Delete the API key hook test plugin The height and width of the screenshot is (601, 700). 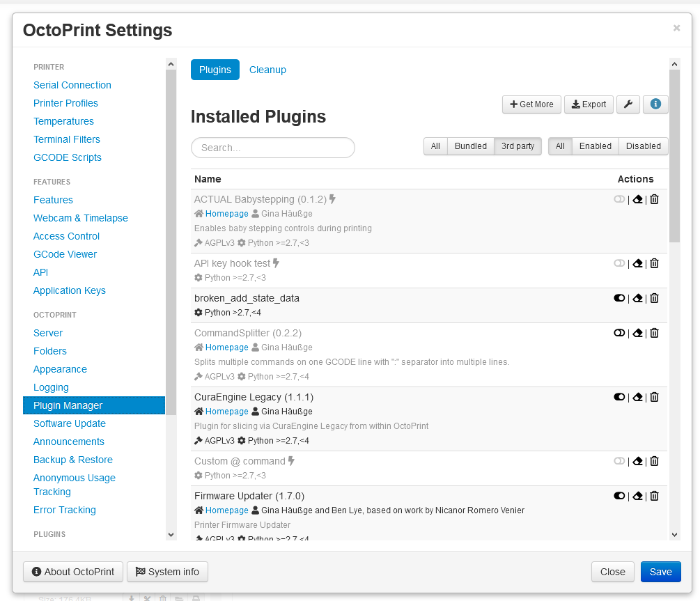[654, 263]
